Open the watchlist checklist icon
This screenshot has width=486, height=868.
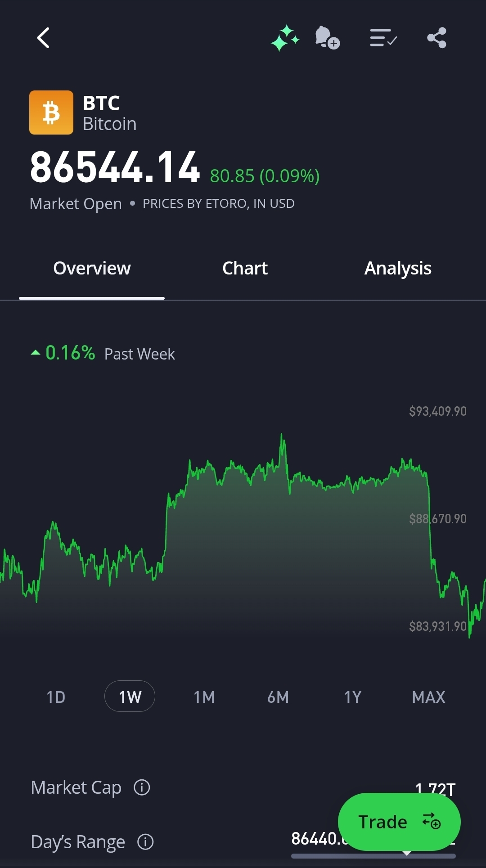pyautogui.click(x=383, y=38)
